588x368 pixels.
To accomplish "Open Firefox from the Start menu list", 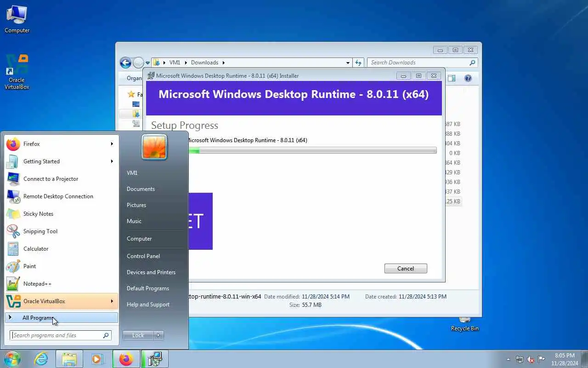I will (61, 144).
